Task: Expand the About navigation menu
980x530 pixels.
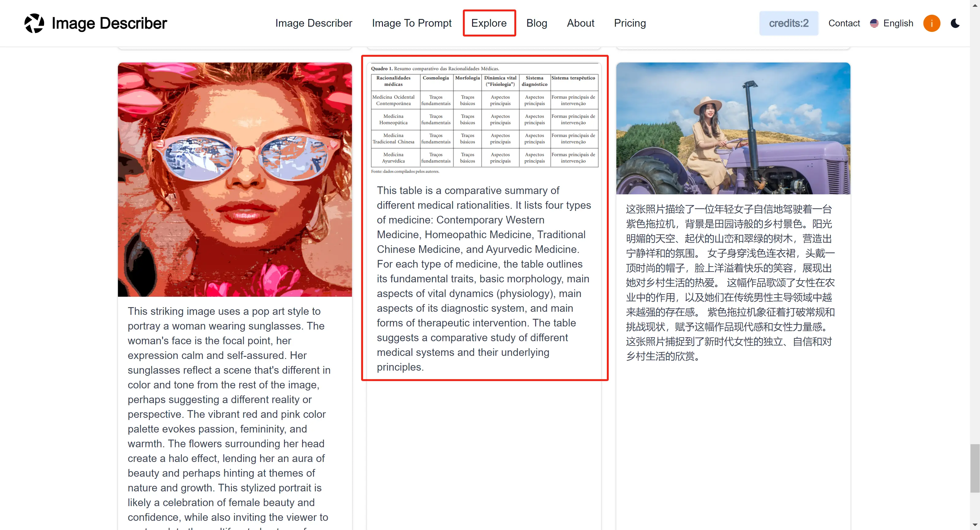Action: pos(580,24)
